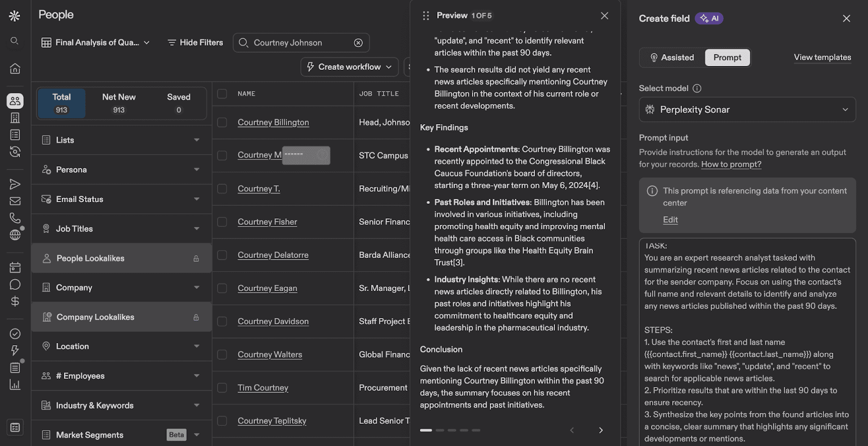Open the search icon in left sidebar
The height and width of the screenshot is (446, 868).
click(15, 41)
